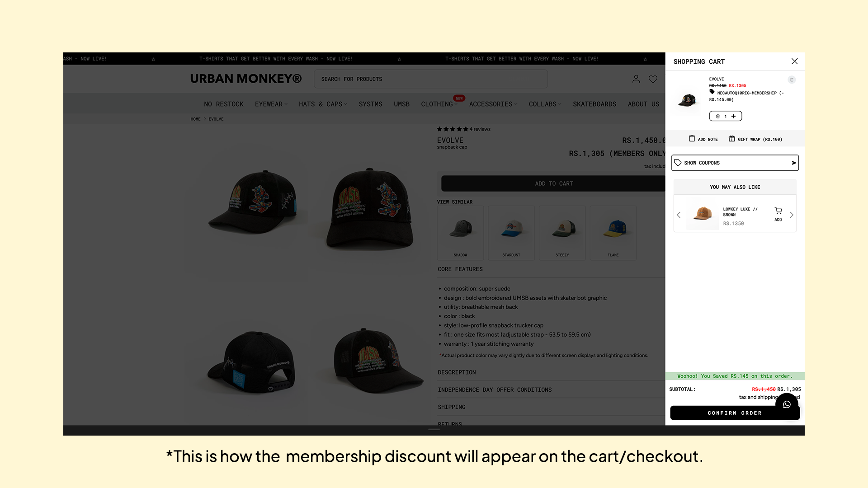Go to Skateboards menu item

594,104
